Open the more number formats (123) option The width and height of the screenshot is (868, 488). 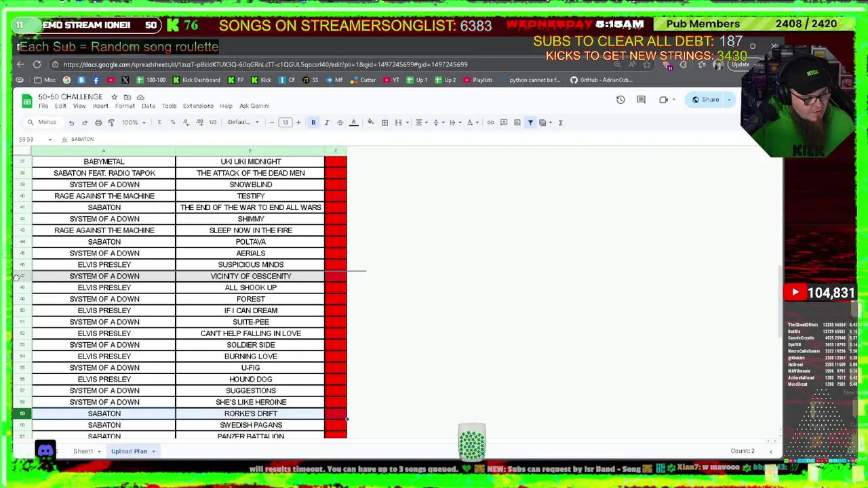point(213,123)
